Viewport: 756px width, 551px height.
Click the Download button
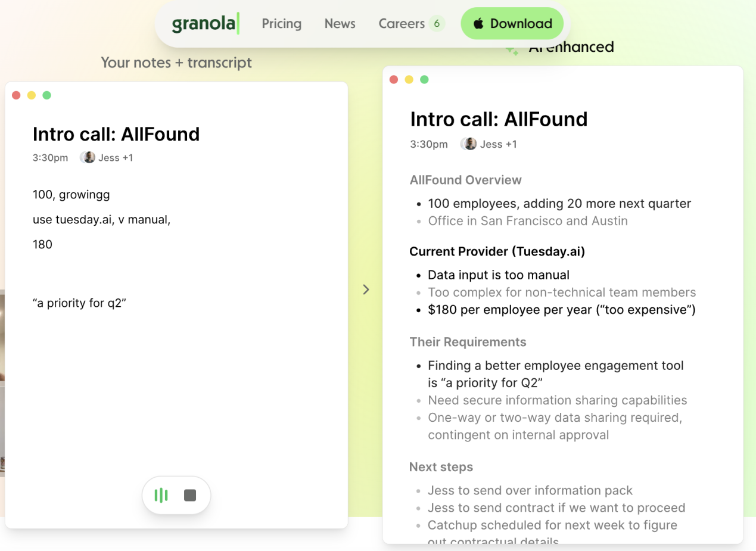[x=512, y=24]
